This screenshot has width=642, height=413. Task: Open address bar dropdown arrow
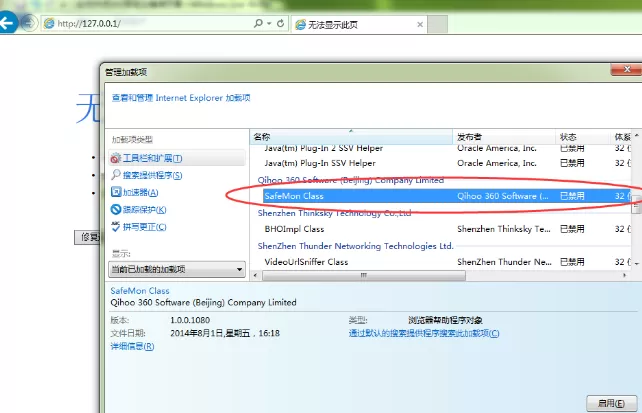pyautogui.click(x=269, y=23)
